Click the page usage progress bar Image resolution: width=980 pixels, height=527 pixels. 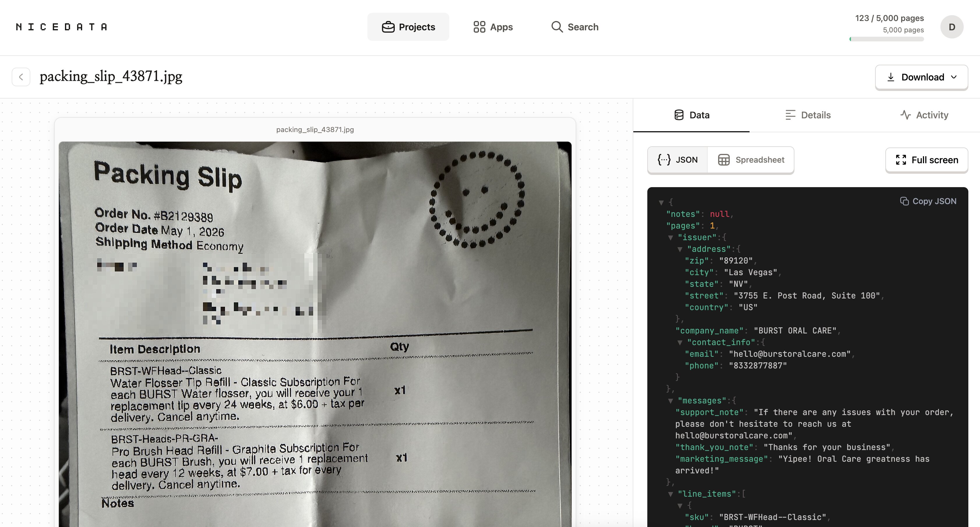(x=886, y=39)
